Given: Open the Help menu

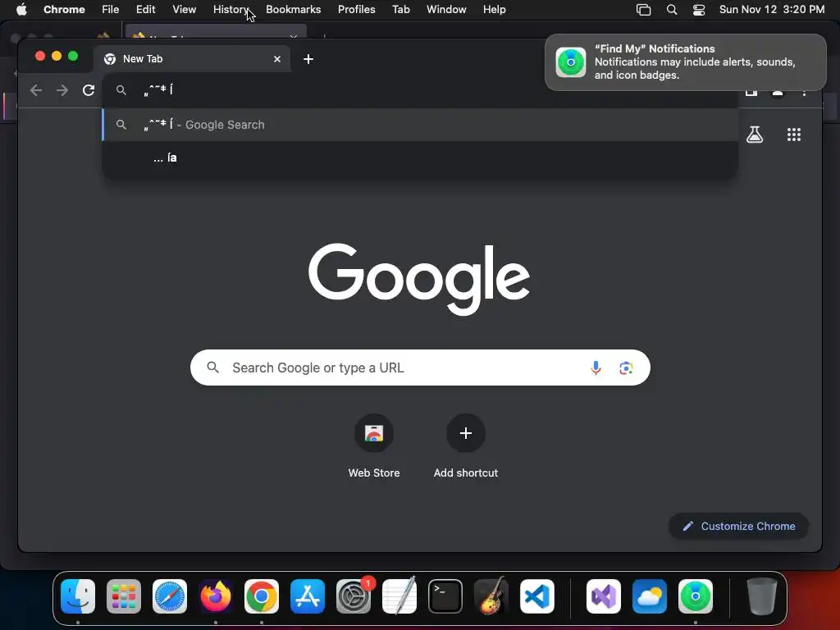Looking at the screenshot, I should (494, 10).
